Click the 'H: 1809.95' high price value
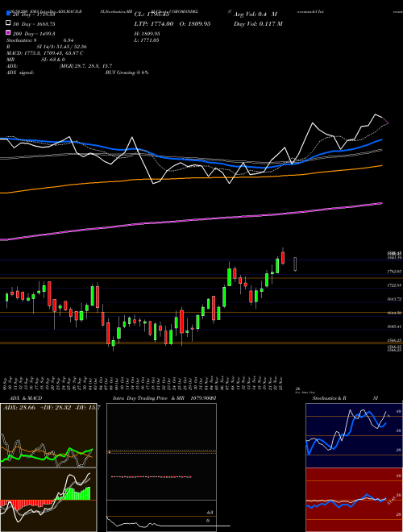Screen dimensions: 403x532 [147, 34]
